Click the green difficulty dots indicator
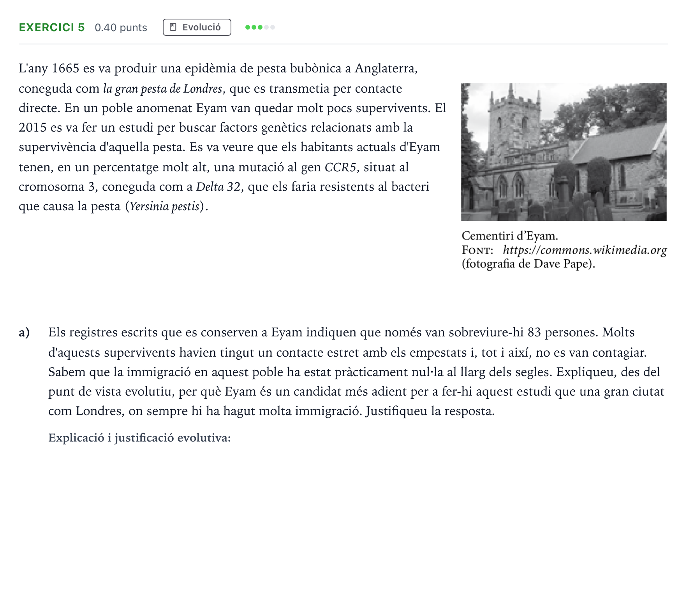Image resolution: width=687 pixels, height=616 pixels. pos(260,27)
